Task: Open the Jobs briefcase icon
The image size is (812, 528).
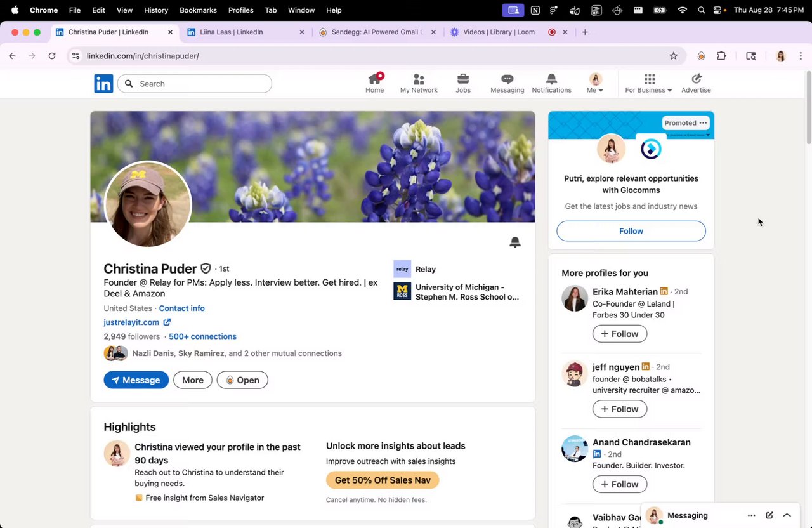Action: click(x=463, y=79)
